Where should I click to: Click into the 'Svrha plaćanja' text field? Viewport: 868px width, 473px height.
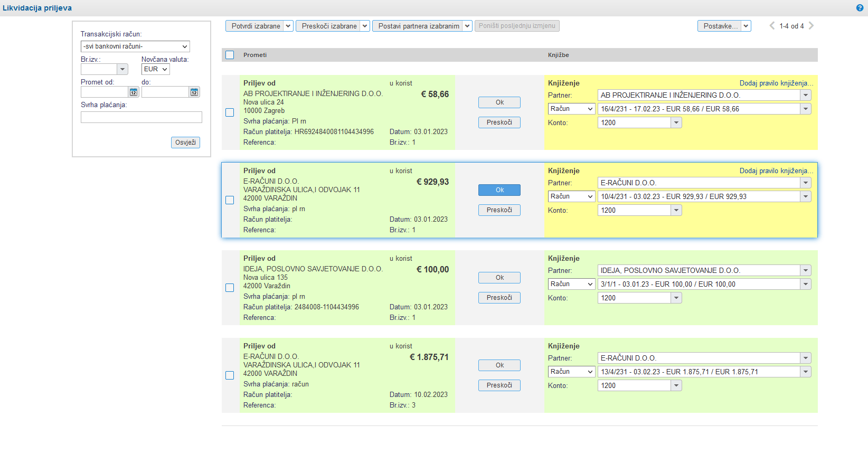141,117
